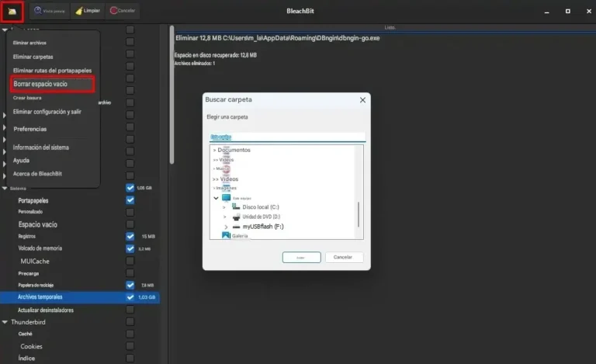Choose Eliminar rutas del portapapeles menu entry

[x=54, y=71]
